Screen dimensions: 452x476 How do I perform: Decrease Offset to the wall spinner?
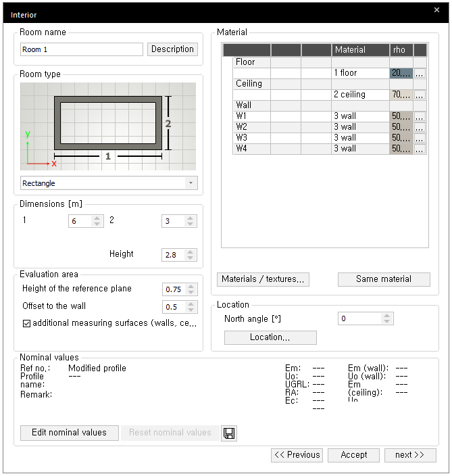[x=191, y=310]
